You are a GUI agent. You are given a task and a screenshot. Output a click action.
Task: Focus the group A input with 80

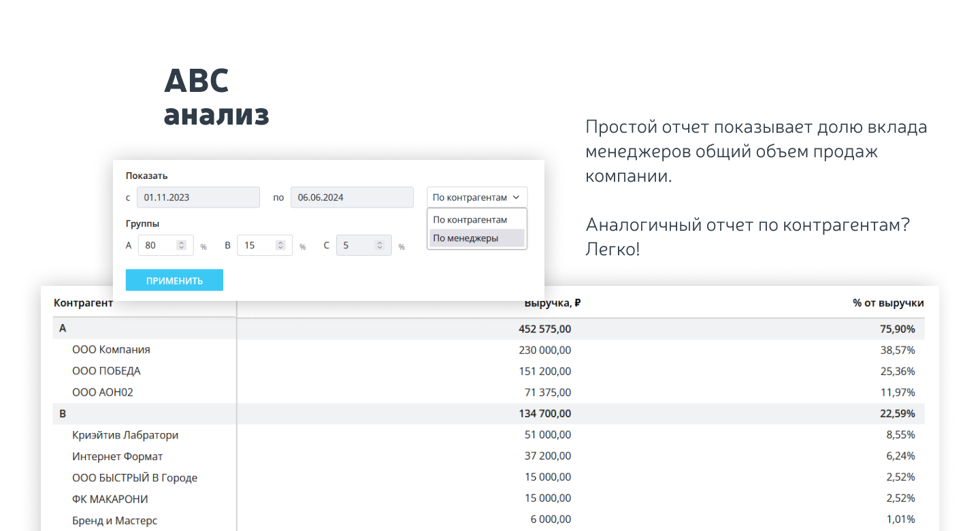click(157, 245)
